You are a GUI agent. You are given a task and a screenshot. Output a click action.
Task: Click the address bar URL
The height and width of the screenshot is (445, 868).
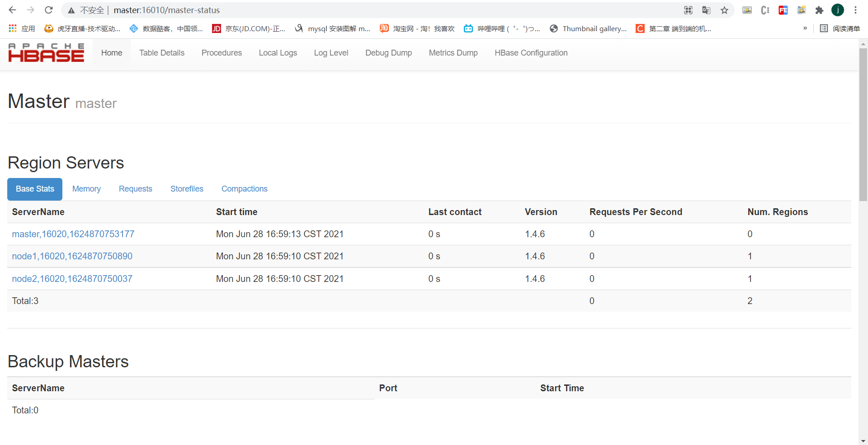[167, 10]
